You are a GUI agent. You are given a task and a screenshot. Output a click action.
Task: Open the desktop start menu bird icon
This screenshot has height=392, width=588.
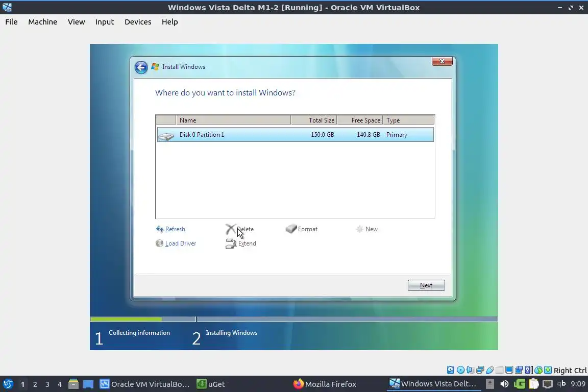point(8,384)
